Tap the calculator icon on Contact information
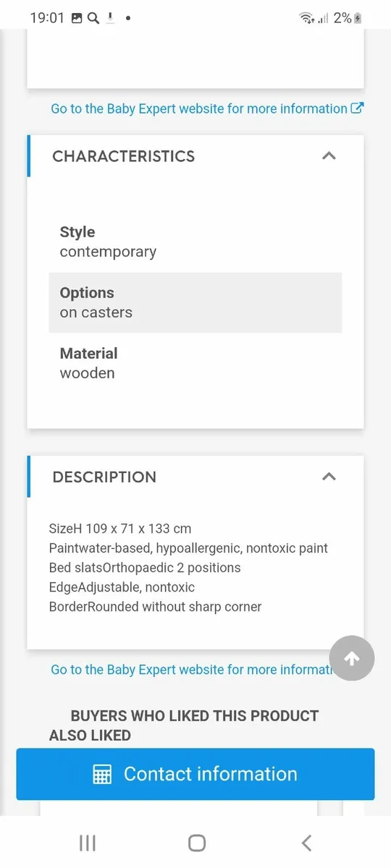This screenshot has height=868, width=391. 103,774
